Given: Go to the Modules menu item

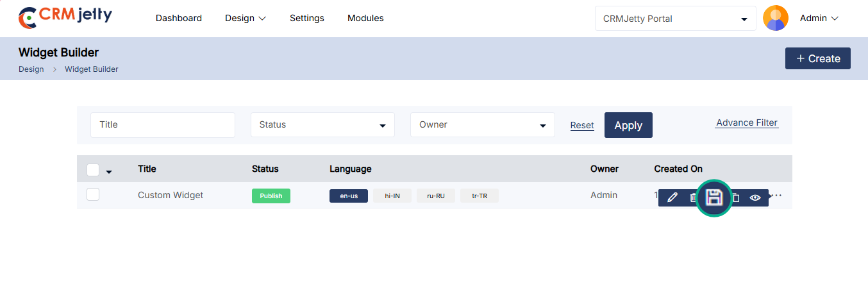Looking at the screenshot, I should [365, 18].
